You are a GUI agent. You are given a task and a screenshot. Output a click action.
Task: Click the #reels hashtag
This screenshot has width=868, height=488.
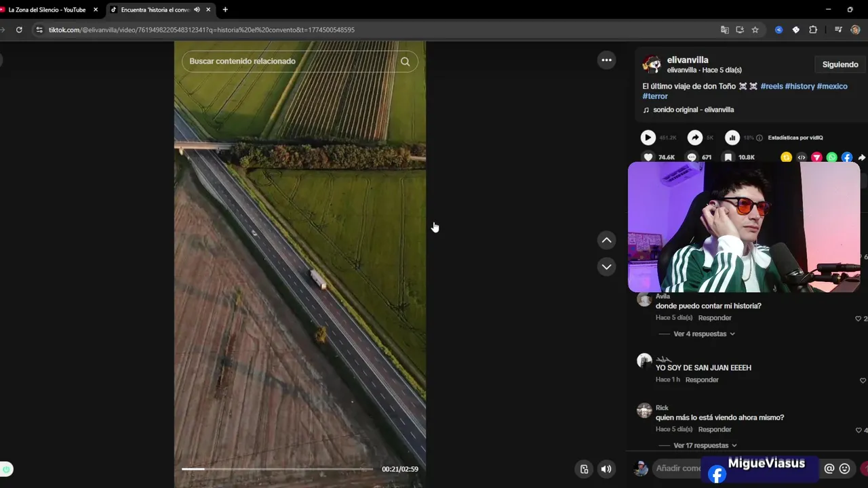[x=771, y=86]
